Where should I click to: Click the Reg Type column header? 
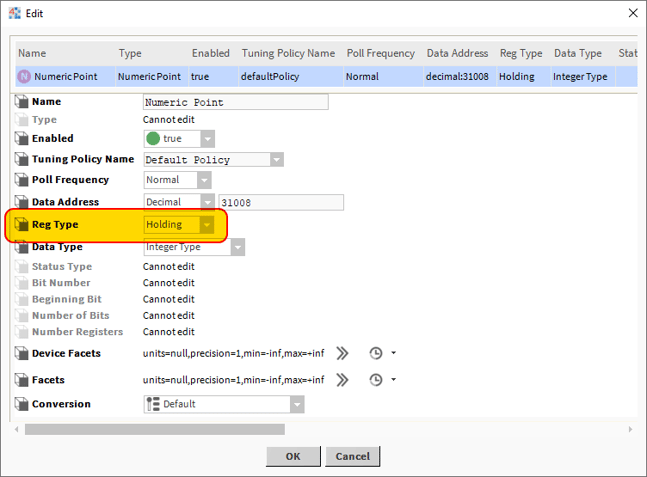[x=521, y=53]
